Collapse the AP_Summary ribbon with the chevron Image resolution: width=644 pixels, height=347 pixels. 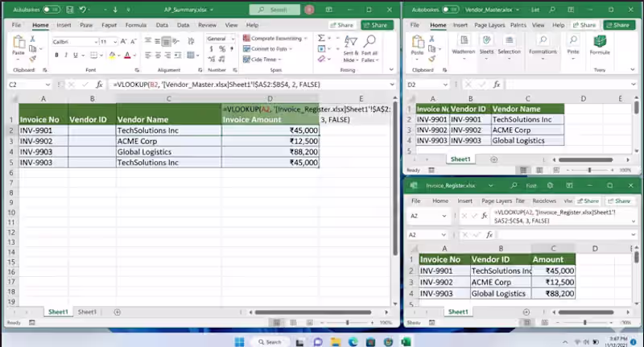click(x=391, y=70)
